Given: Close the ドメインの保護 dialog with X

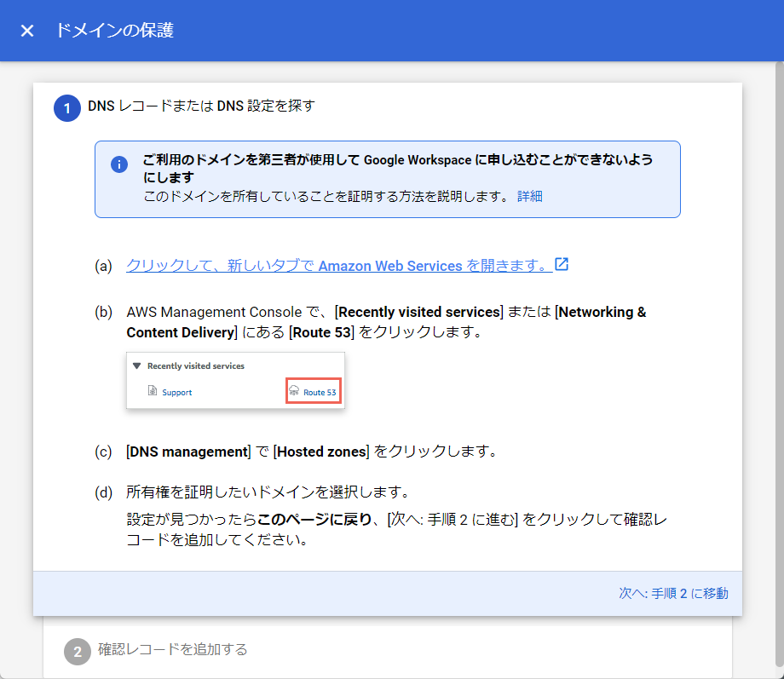Looking at the screenshot, I should [27, 31].
